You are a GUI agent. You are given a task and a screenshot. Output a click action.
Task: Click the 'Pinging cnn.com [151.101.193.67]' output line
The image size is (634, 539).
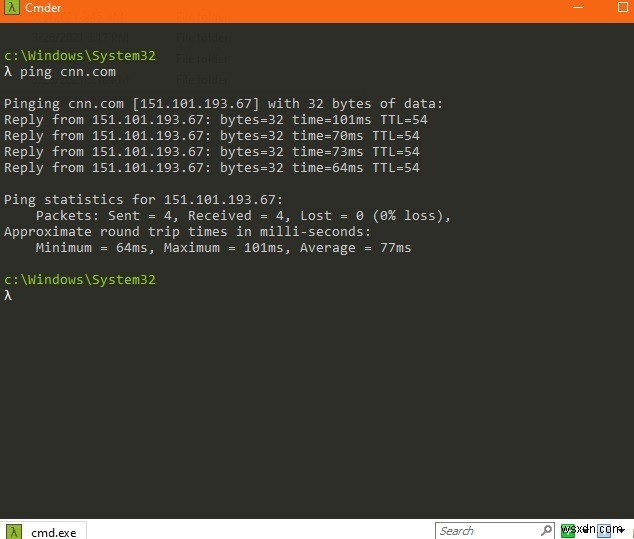pyautogui.click(x=223, y=104)
